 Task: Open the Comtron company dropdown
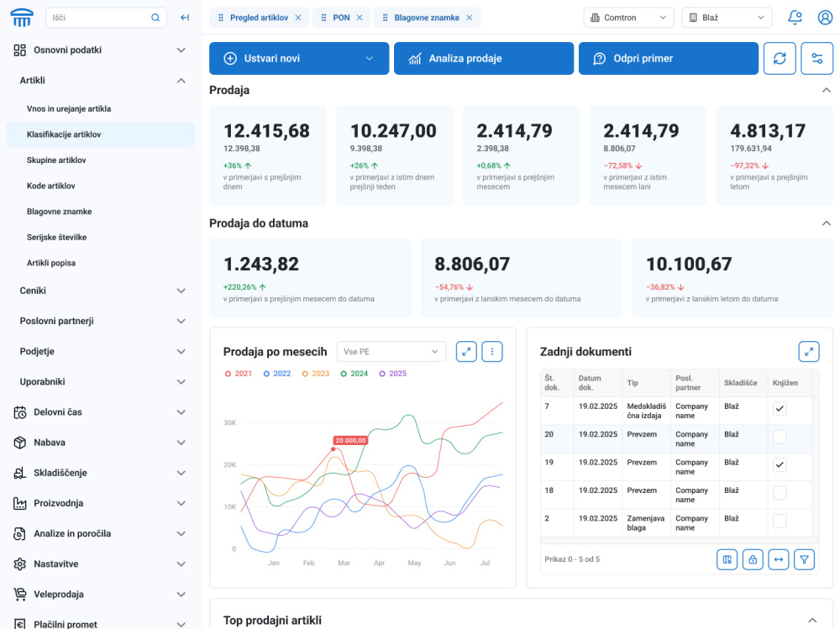pos(628,18)
